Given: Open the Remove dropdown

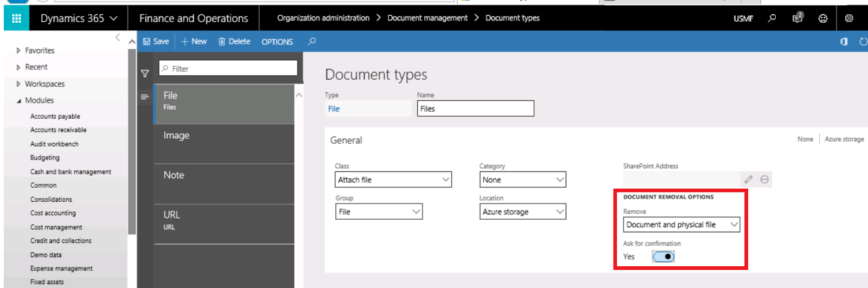Looking at the screenshot, I should [682, 225].
